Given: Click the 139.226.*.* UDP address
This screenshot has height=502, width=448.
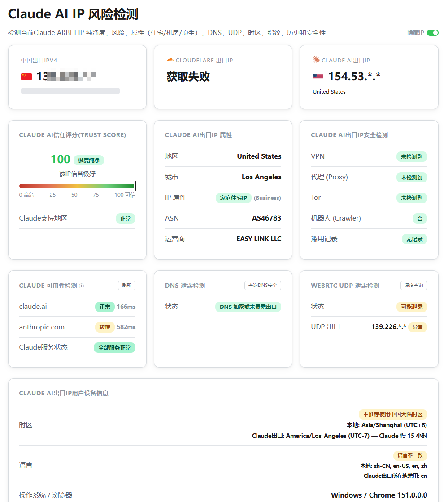Looking at the screenshot, I should click(x=388, y=327).
